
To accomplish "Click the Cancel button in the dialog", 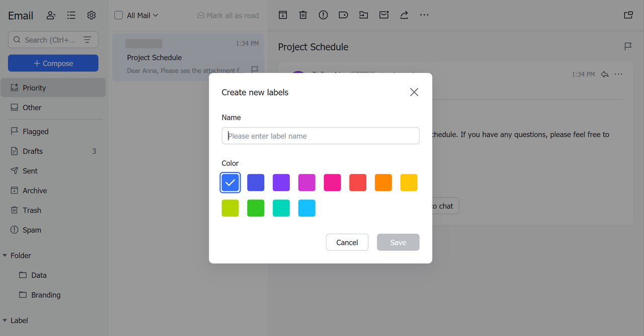I will click(347, 242).
